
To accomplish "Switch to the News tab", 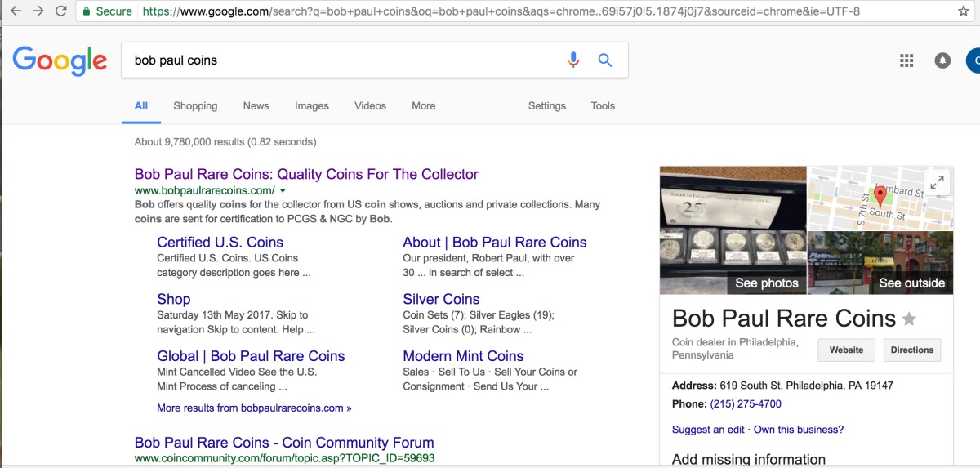I will pos(256,106).
